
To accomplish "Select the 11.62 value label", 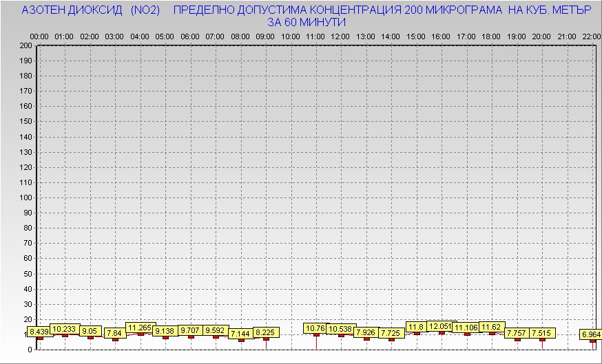I will coord(492,327).
